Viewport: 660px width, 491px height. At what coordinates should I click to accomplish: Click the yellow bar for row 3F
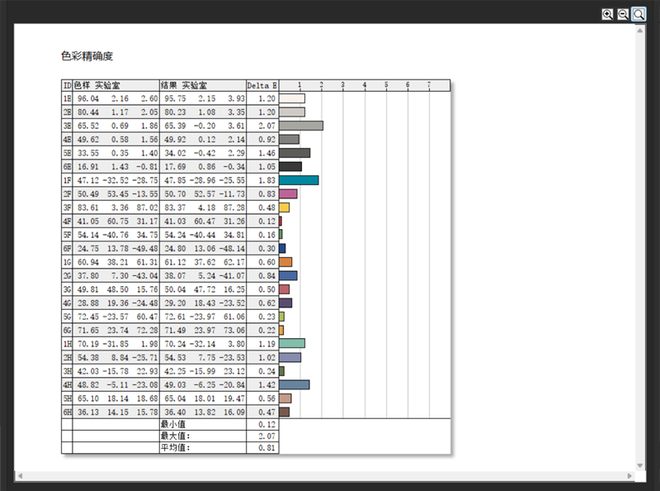coord(284,207)
